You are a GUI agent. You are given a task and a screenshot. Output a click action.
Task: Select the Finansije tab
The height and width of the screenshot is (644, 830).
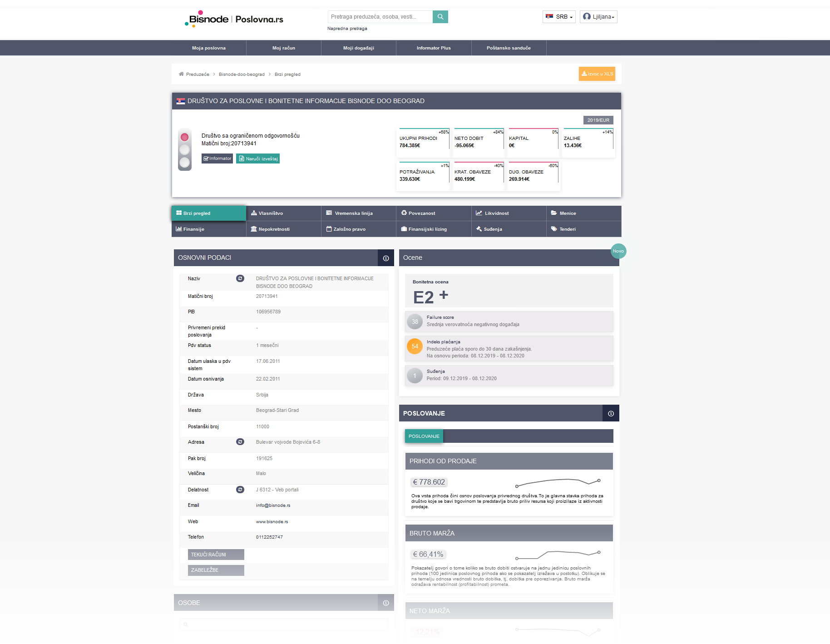pyautogui.click(x=209, y=229)
